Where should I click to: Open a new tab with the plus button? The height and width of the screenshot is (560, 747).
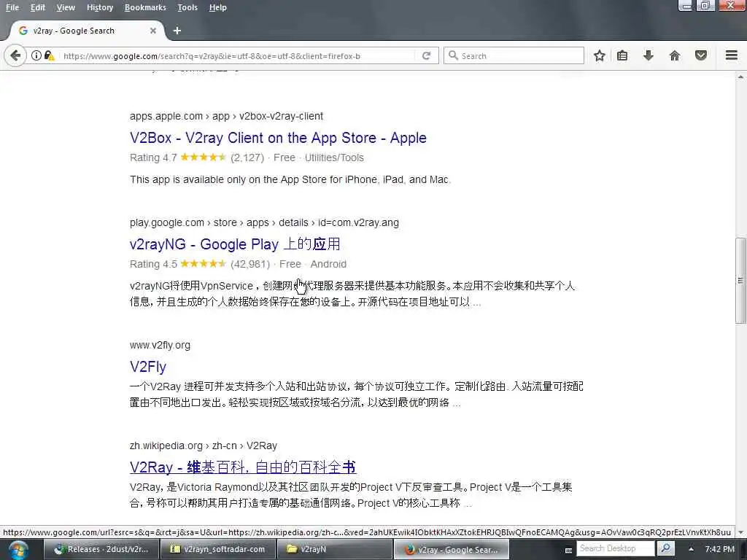coord(177,31)
